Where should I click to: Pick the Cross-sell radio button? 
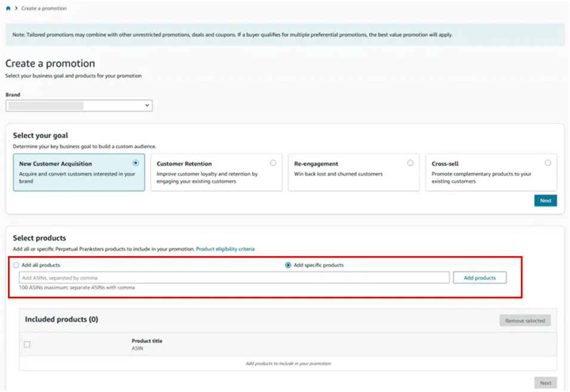click(x=547, y=163)
